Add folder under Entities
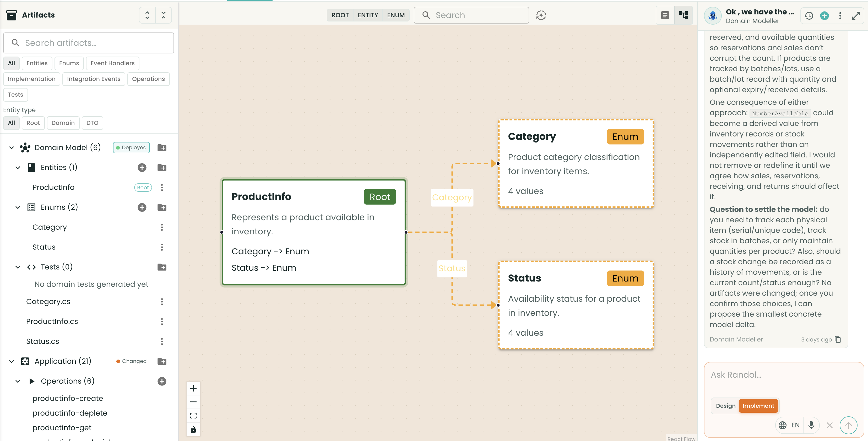 162,167
